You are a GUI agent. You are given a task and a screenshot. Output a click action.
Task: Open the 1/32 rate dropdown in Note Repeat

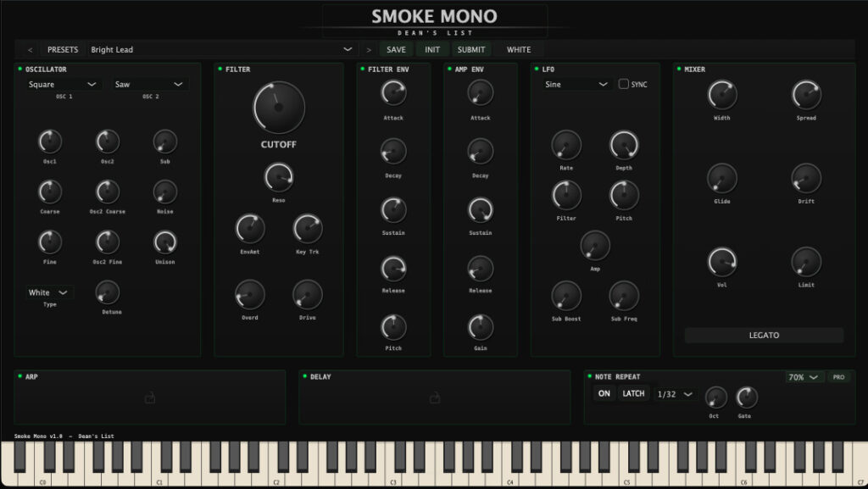674,393
